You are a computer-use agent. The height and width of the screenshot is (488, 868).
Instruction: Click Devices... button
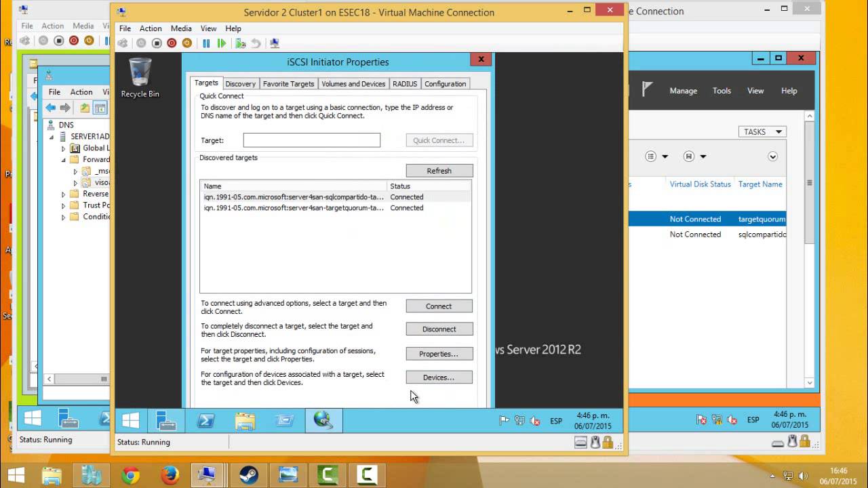tap(439, 378)
